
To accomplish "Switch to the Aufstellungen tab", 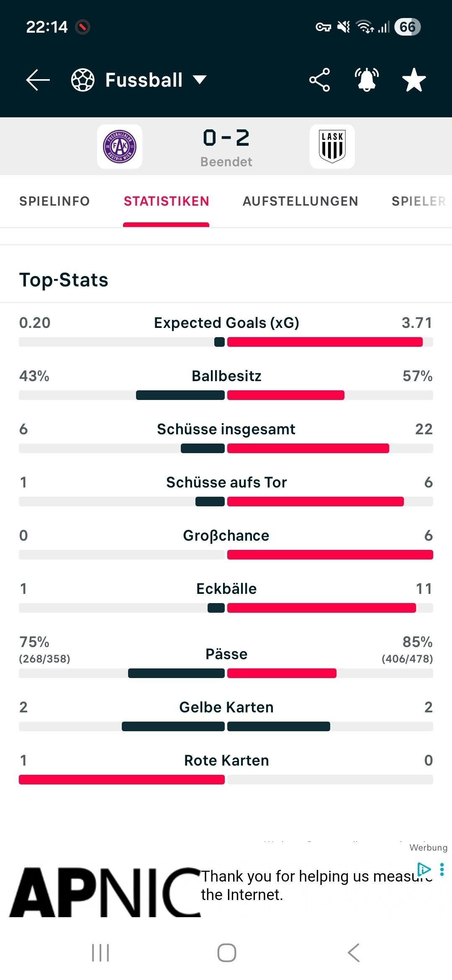I will [300, 201].
